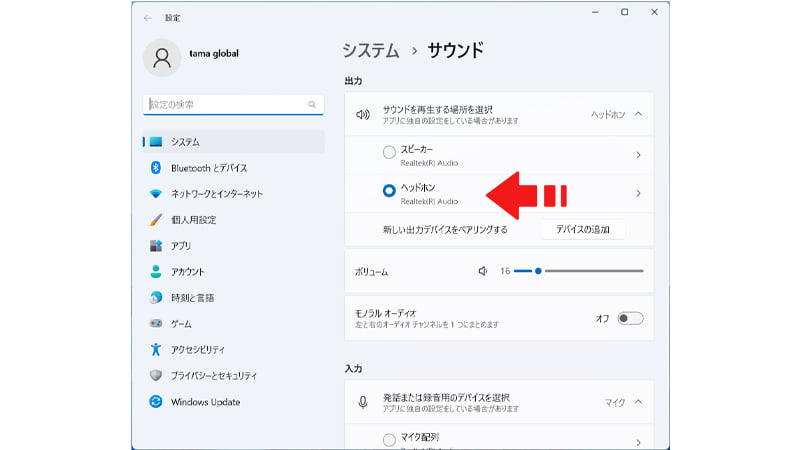Select ヘッドホン radio button
Image resolution: width=800 pixels, height=450 pixels.
pyautogui.click(x=389, y=192)
